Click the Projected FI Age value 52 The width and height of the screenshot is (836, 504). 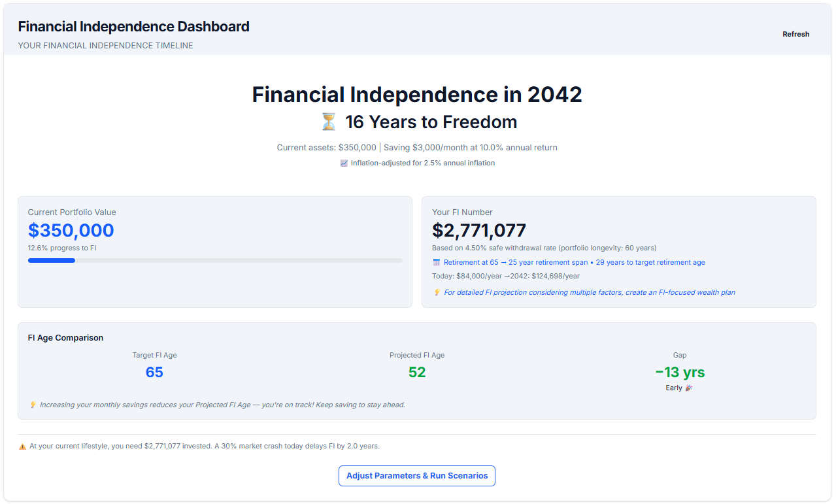[x=416, y=372]
